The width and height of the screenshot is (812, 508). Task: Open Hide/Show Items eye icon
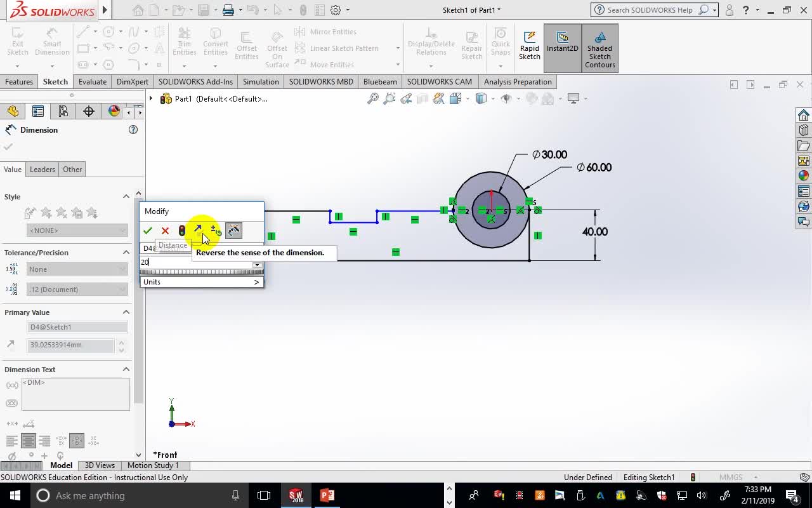(506, 98)
